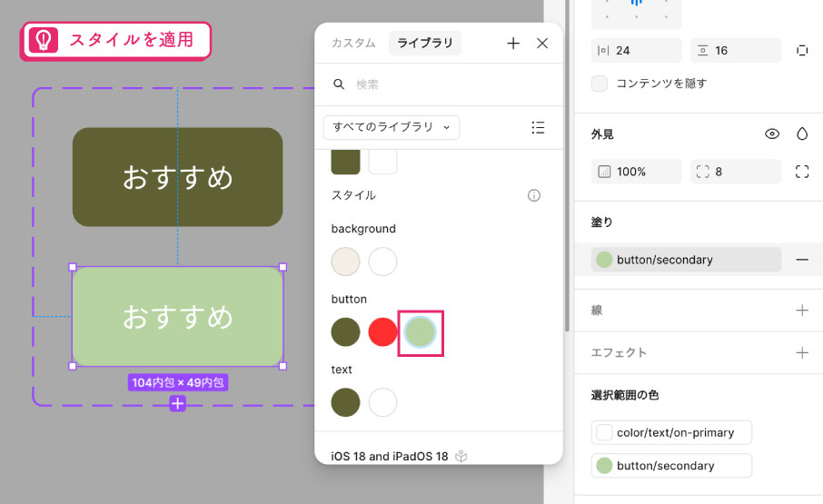Pick the white background style swatch

[x=382, y=262]
